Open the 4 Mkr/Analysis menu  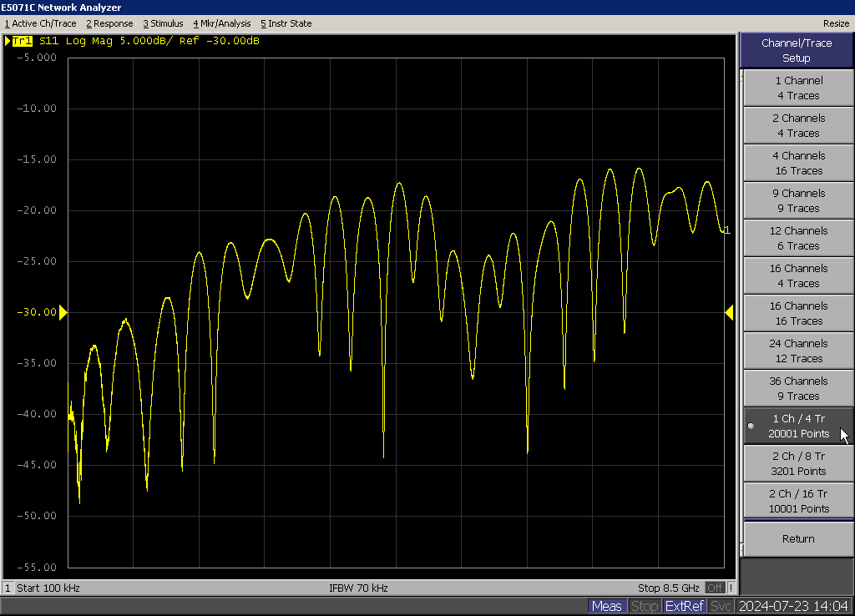(221, 23)
